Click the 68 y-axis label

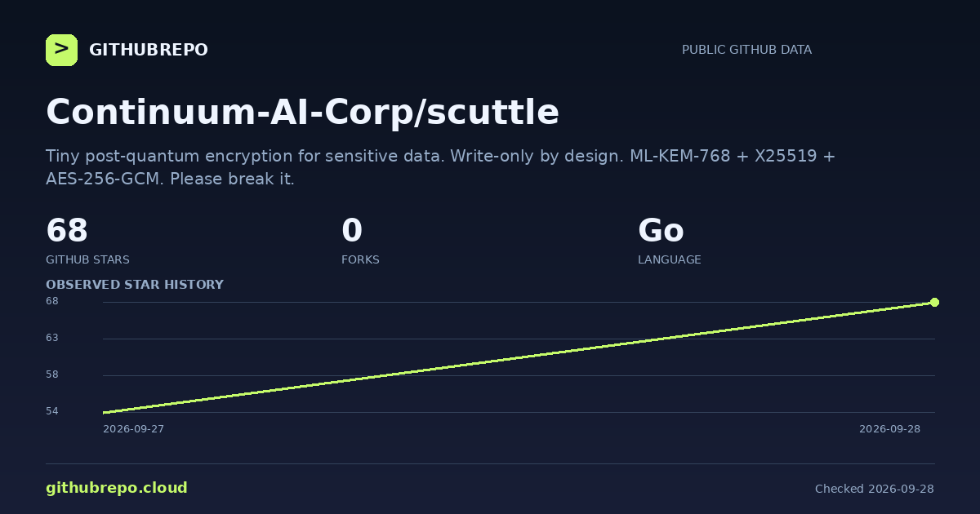(x=52, y=301)
